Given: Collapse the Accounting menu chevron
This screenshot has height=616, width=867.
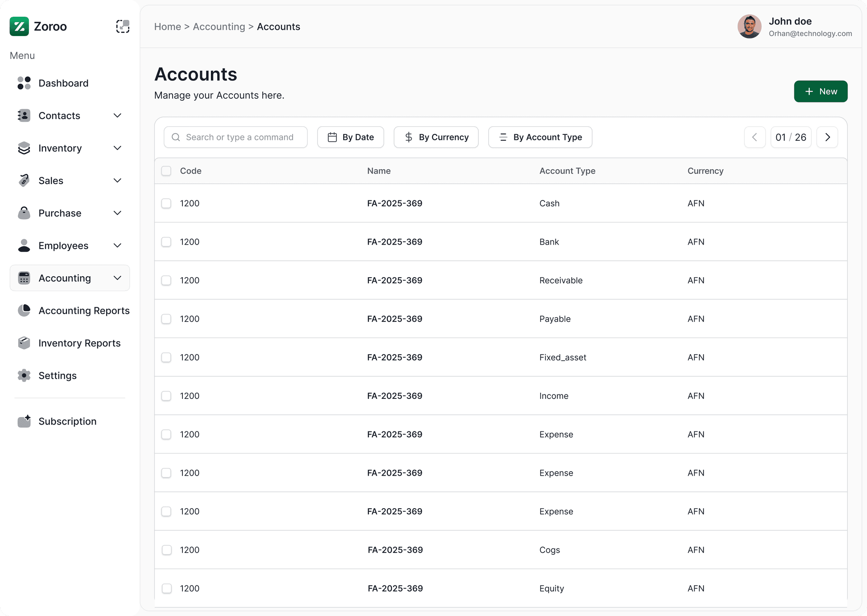Looking at the screenshot, I should tap(117, 278).
